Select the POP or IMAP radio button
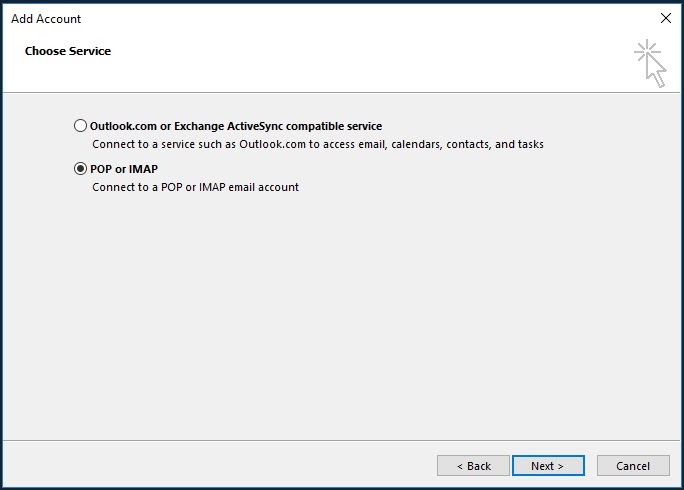The image size is (684, 490). (80, 169)
